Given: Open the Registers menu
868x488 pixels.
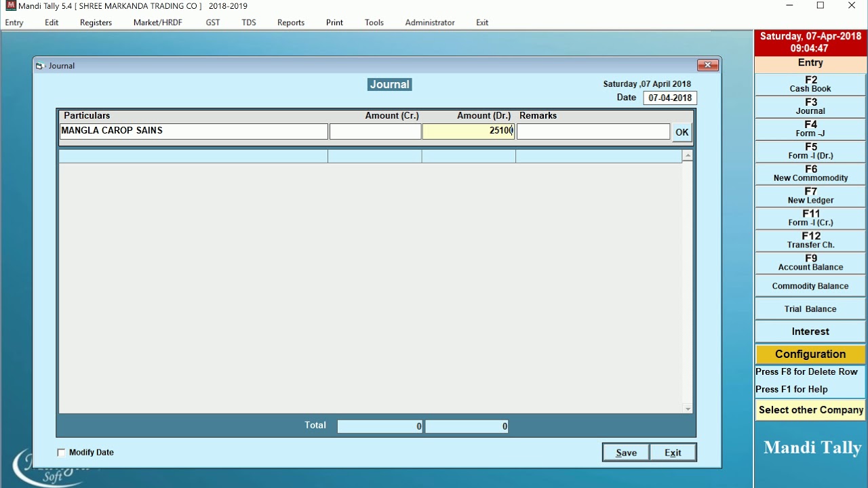Looking at the screenshot, I should [96, 22].
